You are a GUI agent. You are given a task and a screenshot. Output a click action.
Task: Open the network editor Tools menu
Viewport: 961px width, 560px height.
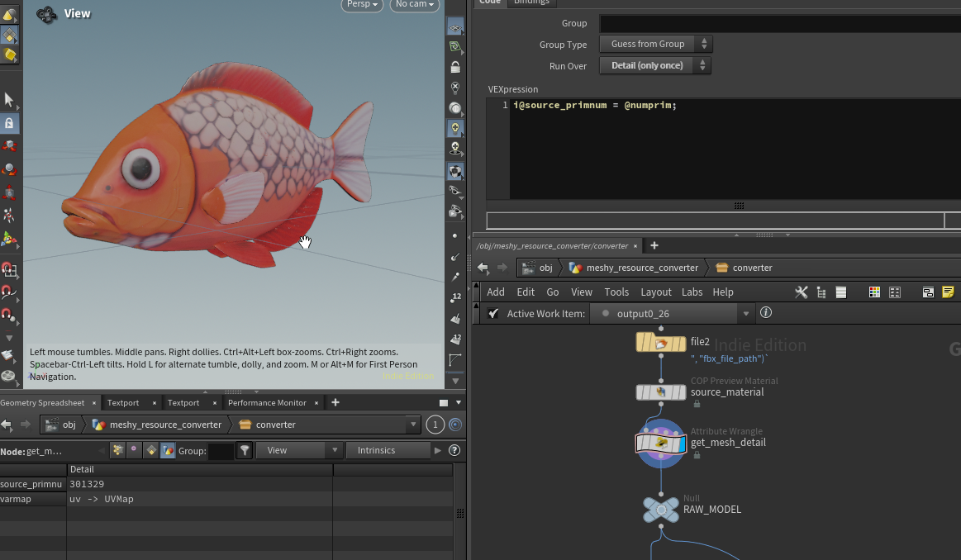coord(616,292)
